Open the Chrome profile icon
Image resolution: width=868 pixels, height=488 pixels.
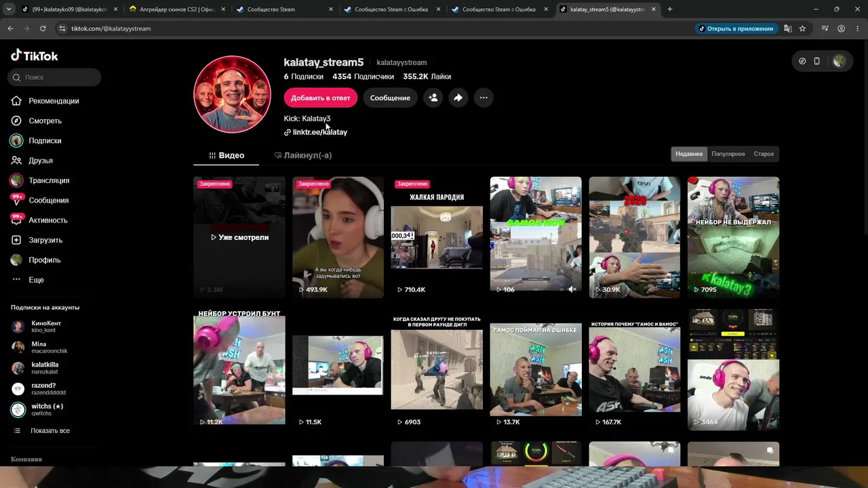click(x=842, y=28)
